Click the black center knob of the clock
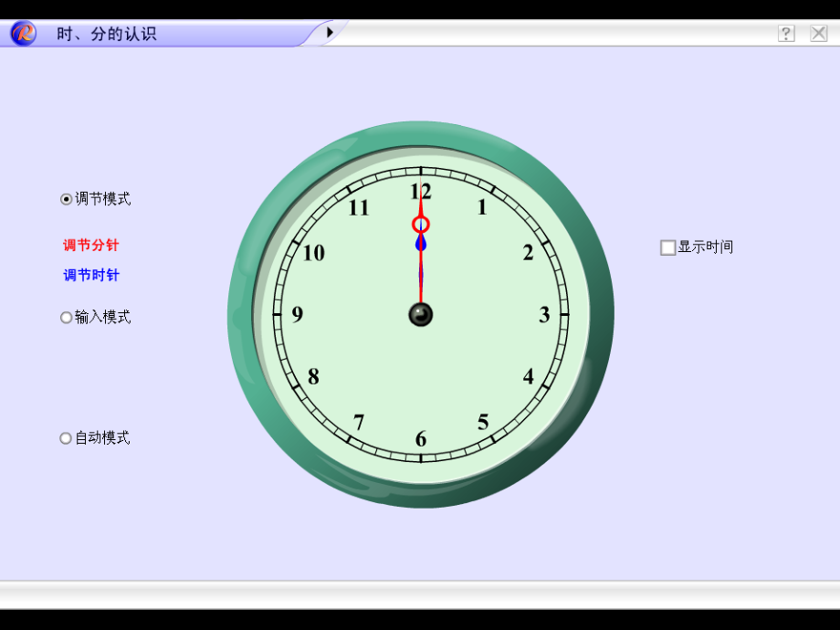The height and width of the screenshot is (630, 840). [x=420, y=315]
